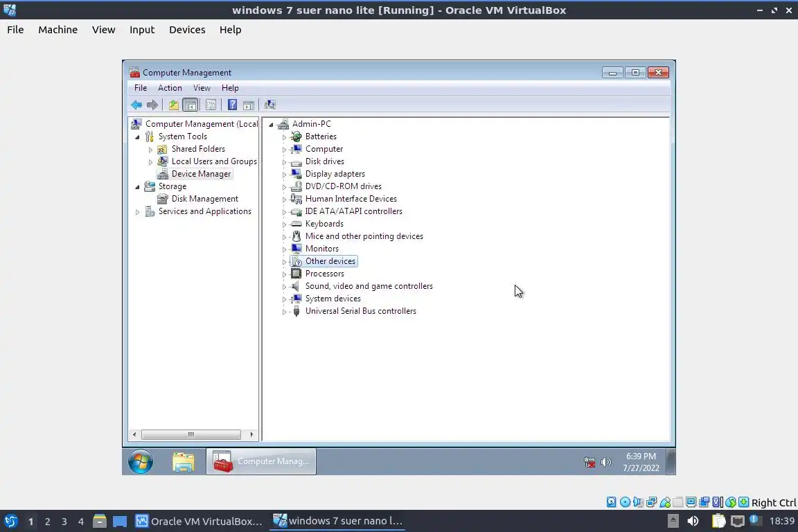Expand Universal Serial Bus controllers
The image size is (798, 532).
click(284, 312)
